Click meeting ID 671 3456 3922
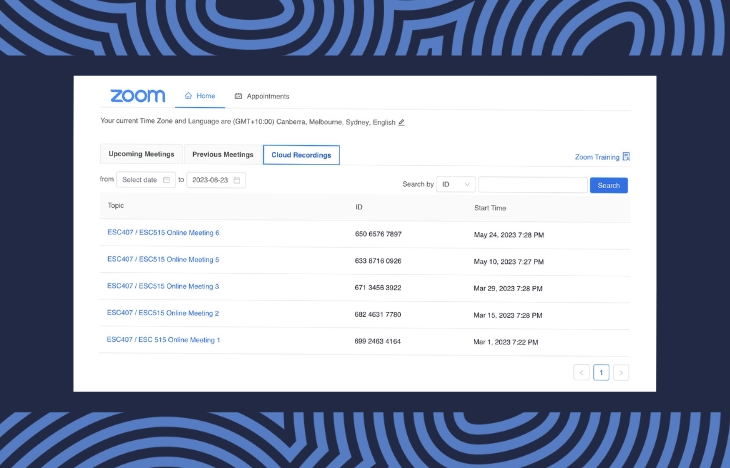Screen dimensions: 730x468 378,288
